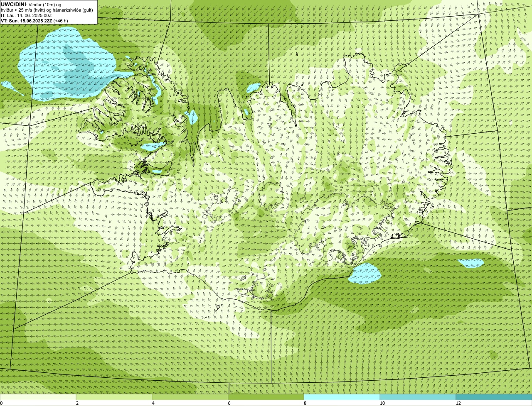532x406 pixels.
Task: Click the '12' label on the color scale
Action: tap(458, 404)
